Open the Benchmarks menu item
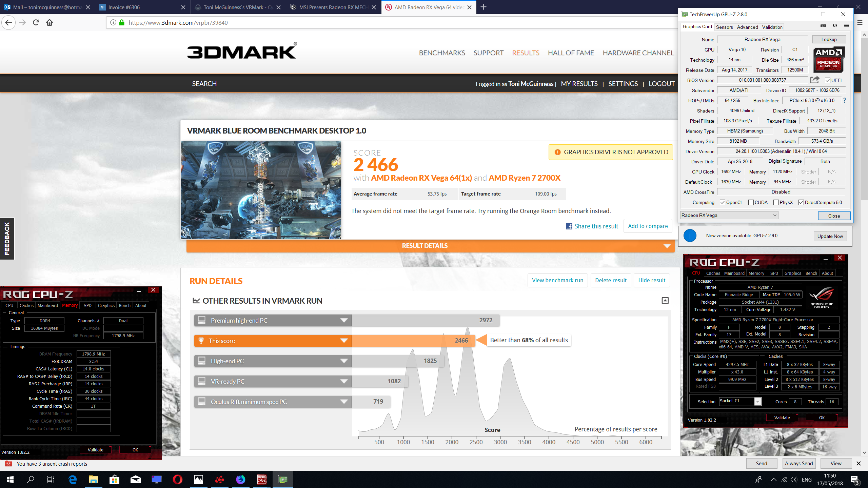This screenshot has width=868, height=488. tap(442, 53)
